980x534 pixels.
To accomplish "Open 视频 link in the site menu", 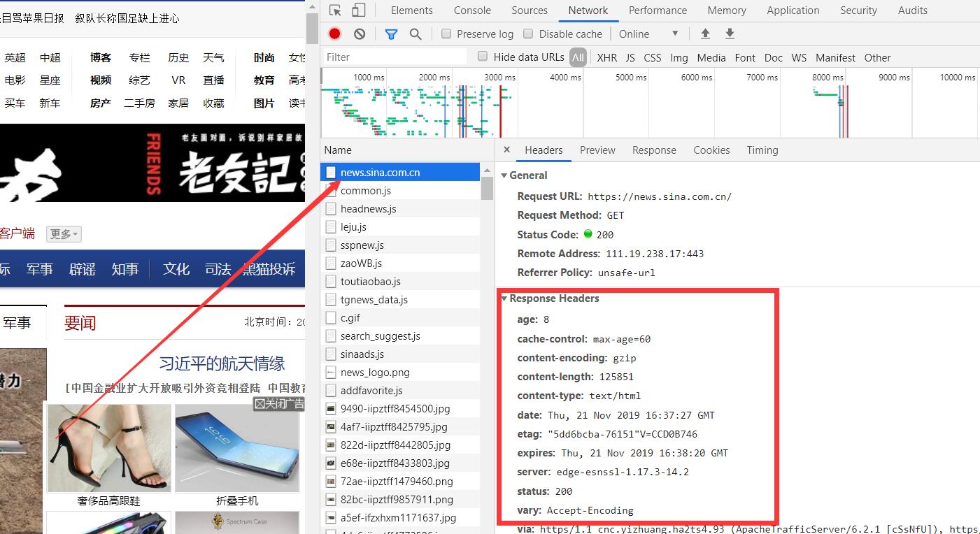I will 101,80.
